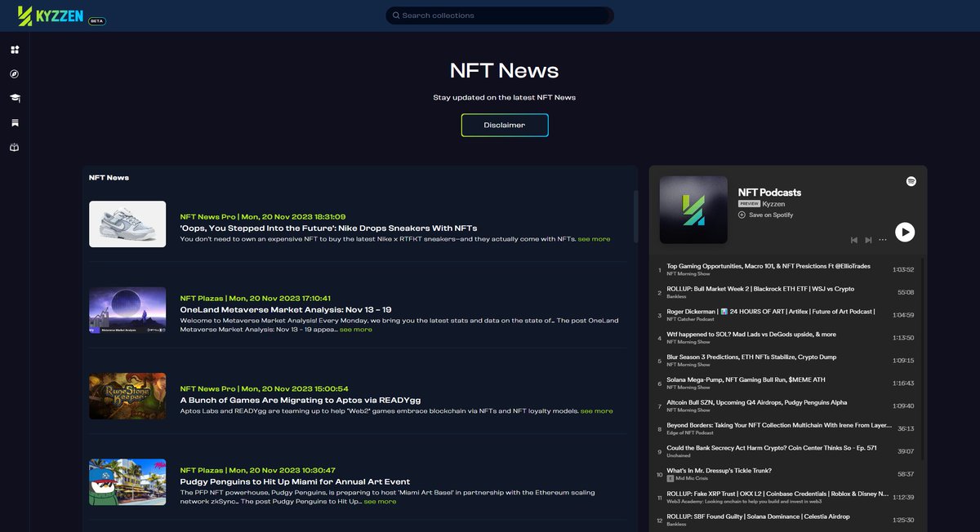This screenshot has width=980, height=532.
Task: Open headline Pudgy Penguins to Hit Up Miami
Action: (295, 481)
